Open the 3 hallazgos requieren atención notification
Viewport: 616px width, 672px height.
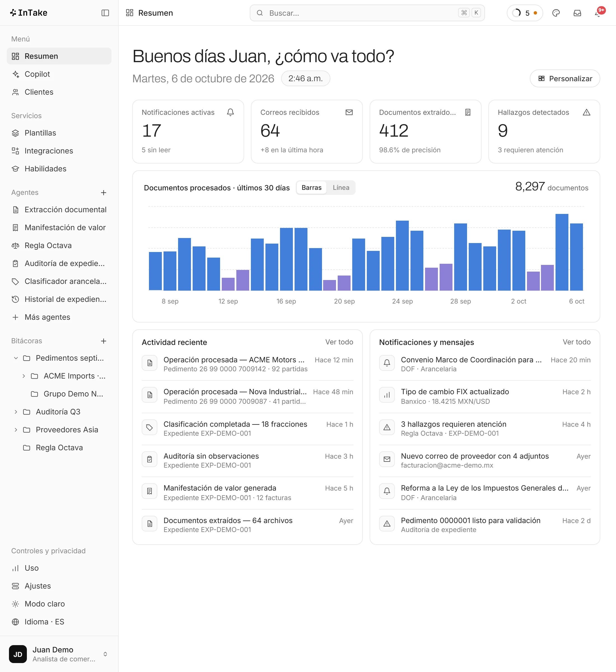coord(485,428)
